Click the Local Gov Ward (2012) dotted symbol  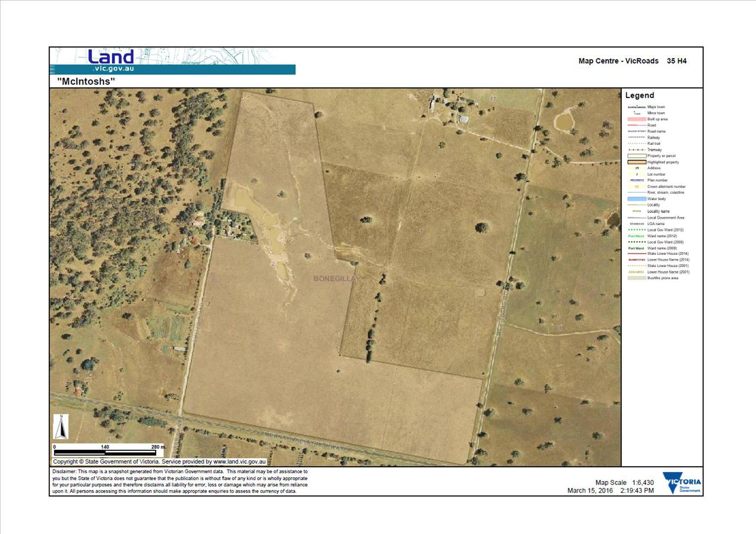click(x=636, y=230)
